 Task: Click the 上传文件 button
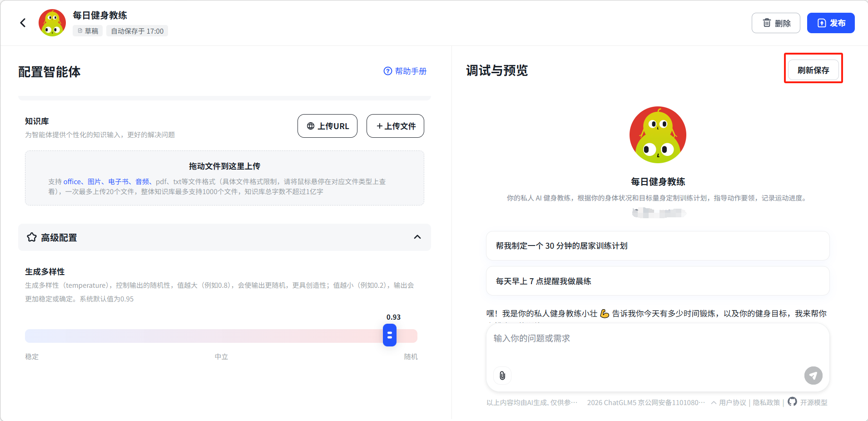(395, 126)
